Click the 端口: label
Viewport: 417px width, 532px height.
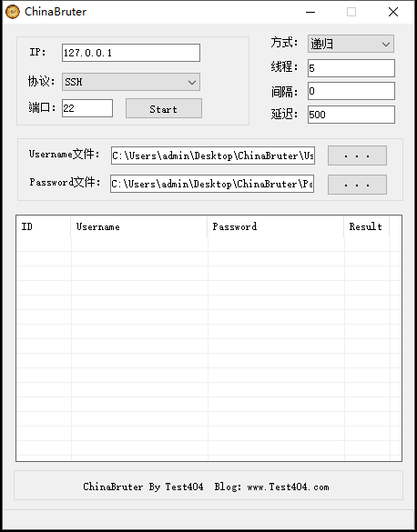click(42, 107)
